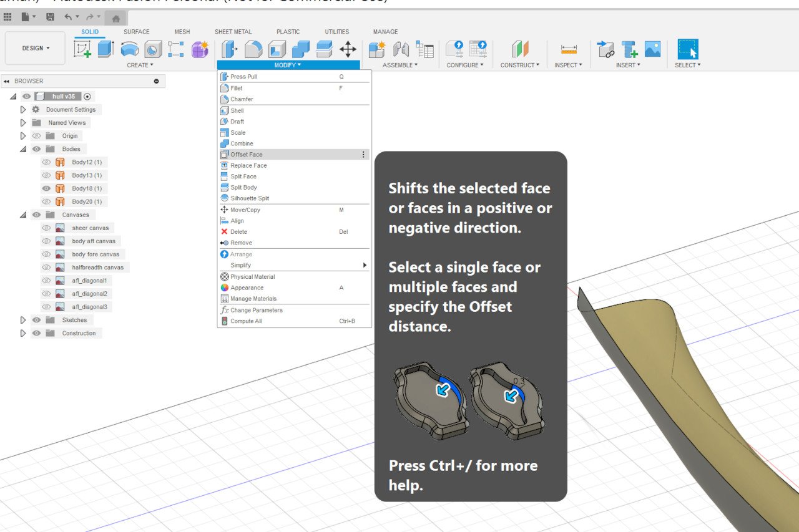Open the data panel grid icon
The image size is (799, 532).
(x=7, y=17)
